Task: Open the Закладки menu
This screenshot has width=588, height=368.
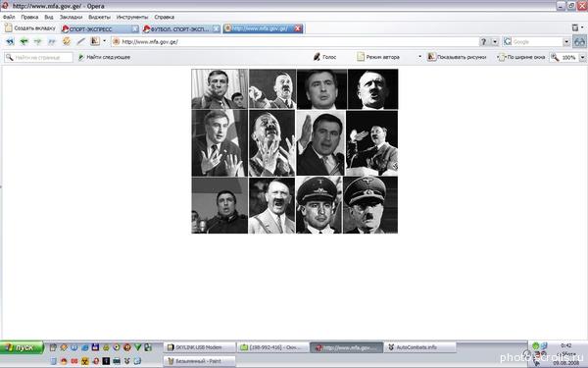Action: click(x=71, y=17)
